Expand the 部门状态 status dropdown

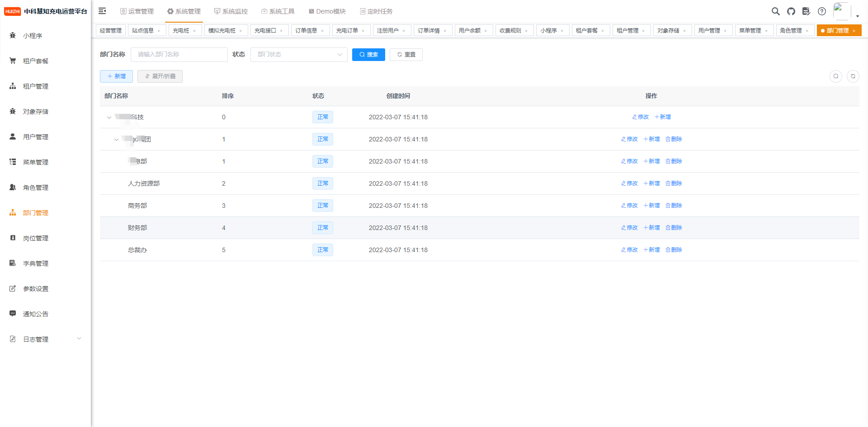(x=299, y=54)
